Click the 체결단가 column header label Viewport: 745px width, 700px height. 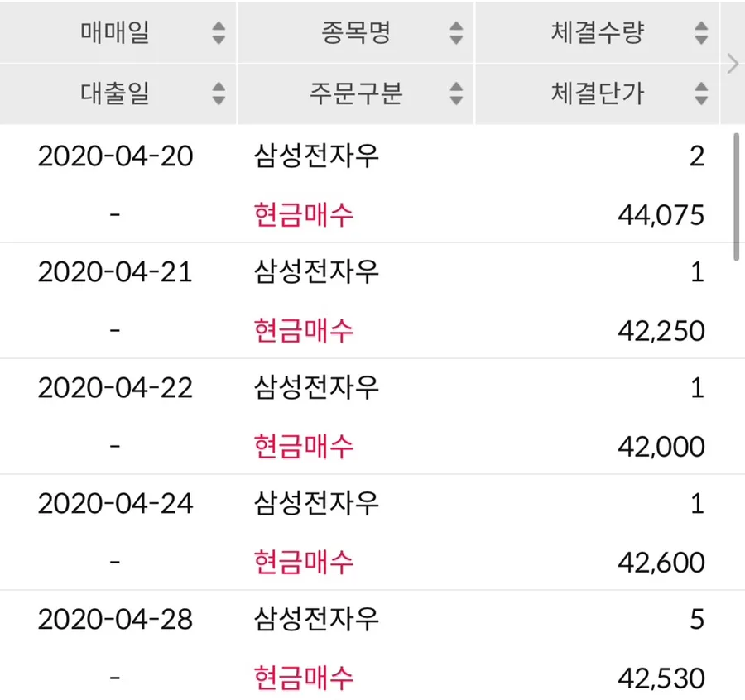tap(597, 93)
